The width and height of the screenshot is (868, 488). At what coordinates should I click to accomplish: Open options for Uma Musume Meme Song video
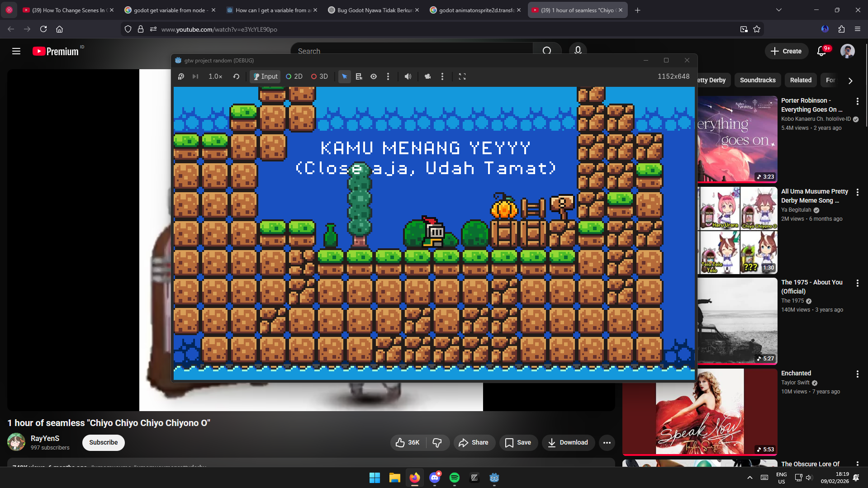tap(858, 192)
